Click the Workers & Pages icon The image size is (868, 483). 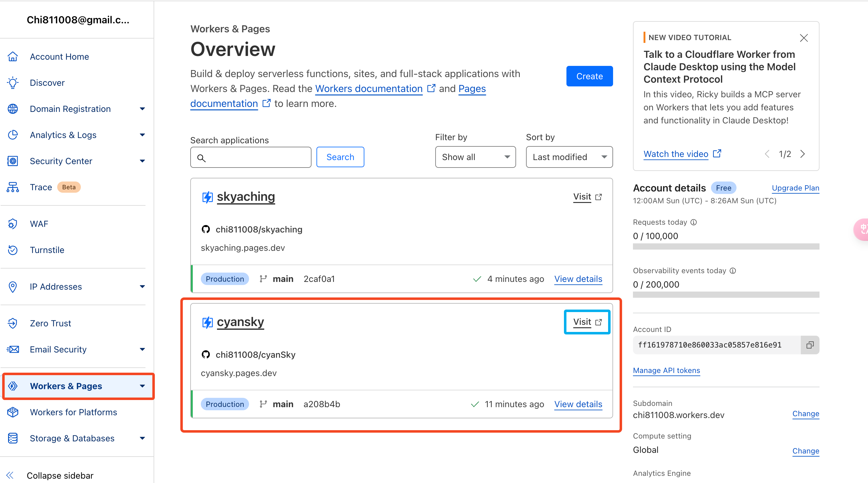tap(13, 386)
